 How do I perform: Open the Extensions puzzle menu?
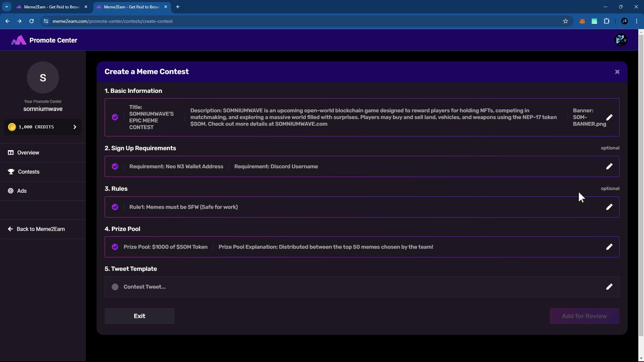point(607,21)
